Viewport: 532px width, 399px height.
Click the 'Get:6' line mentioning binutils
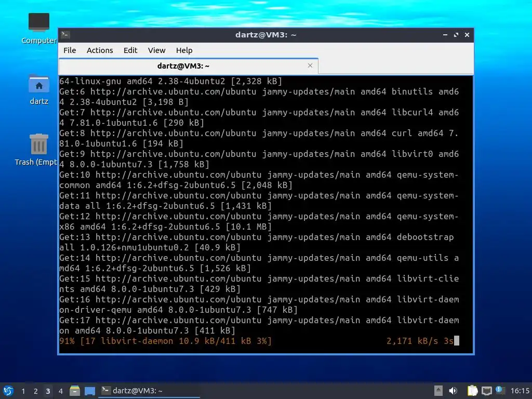pyautogui.click(x=259, y=97)
